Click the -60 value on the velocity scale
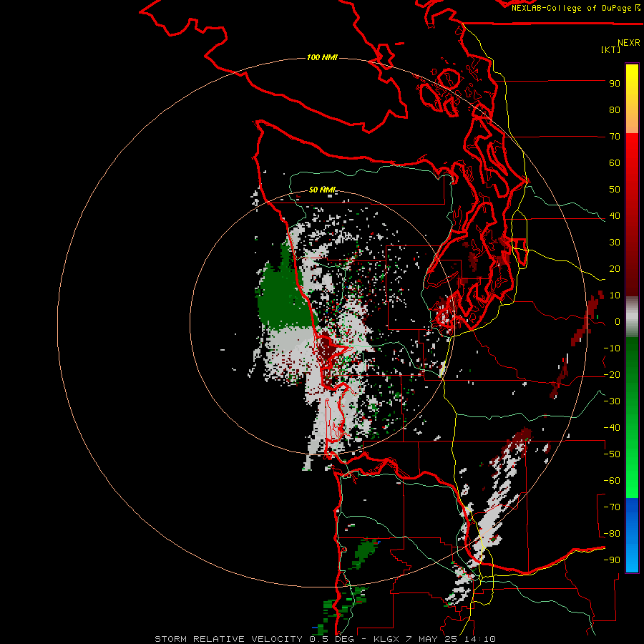 click(612, 481)
